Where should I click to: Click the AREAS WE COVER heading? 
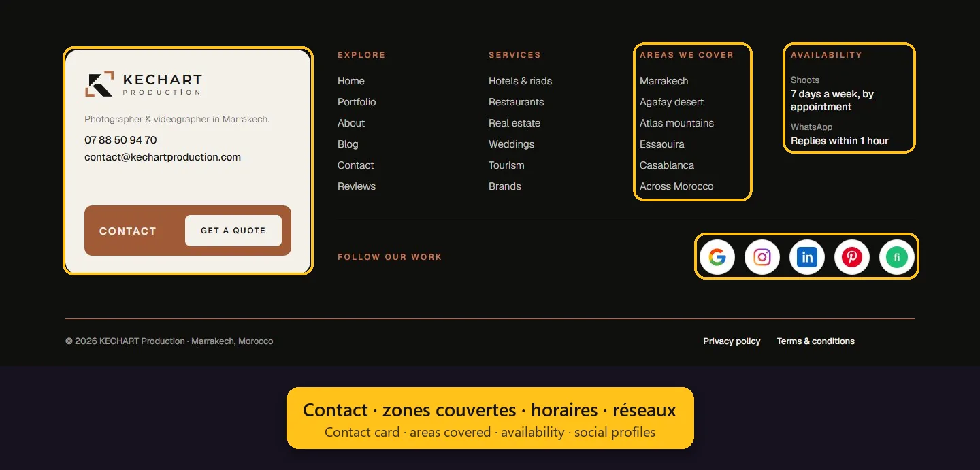coord(687,55)
